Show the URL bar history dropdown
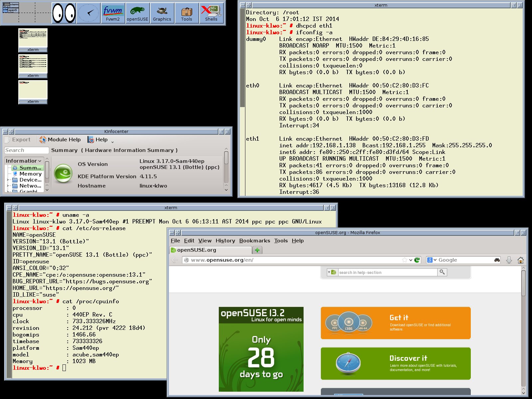The width and height of the screenshot is (532, 399). coord(411,260)
